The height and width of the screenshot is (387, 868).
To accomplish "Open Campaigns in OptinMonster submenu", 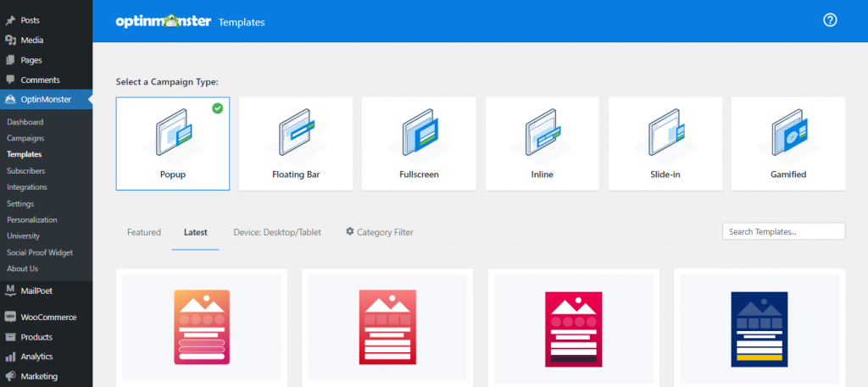I will tap(25, 138).
